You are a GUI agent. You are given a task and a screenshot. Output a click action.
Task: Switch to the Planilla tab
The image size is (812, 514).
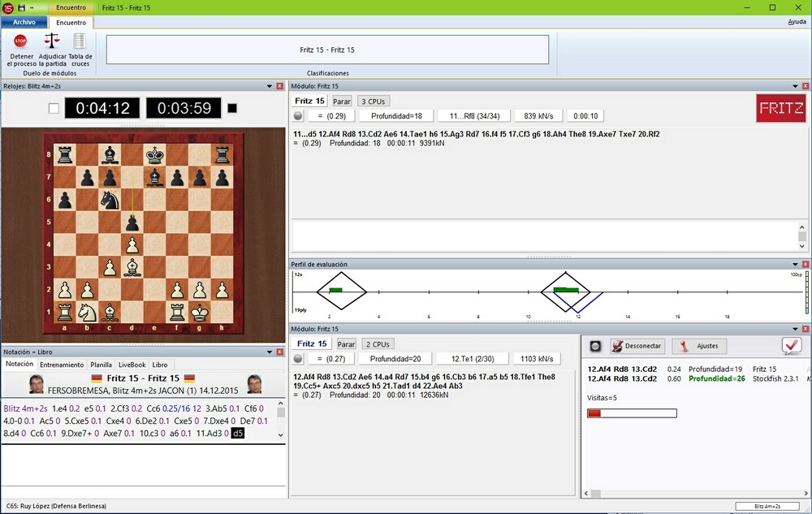point(101,365)
